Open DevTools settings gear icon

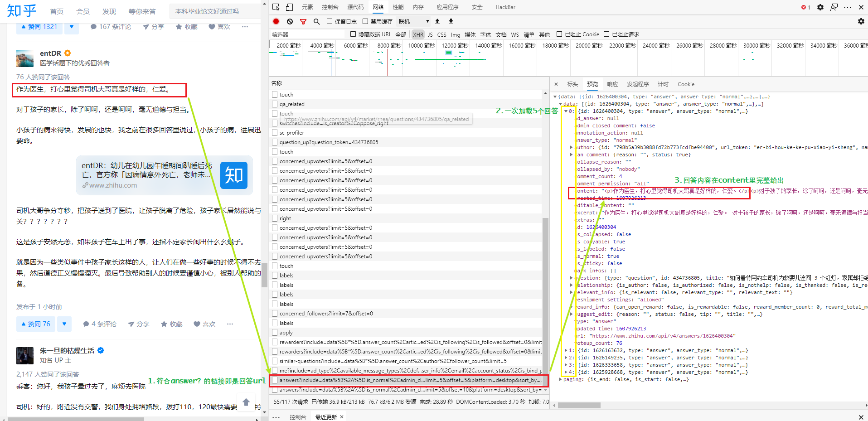[x=820, y=7]
